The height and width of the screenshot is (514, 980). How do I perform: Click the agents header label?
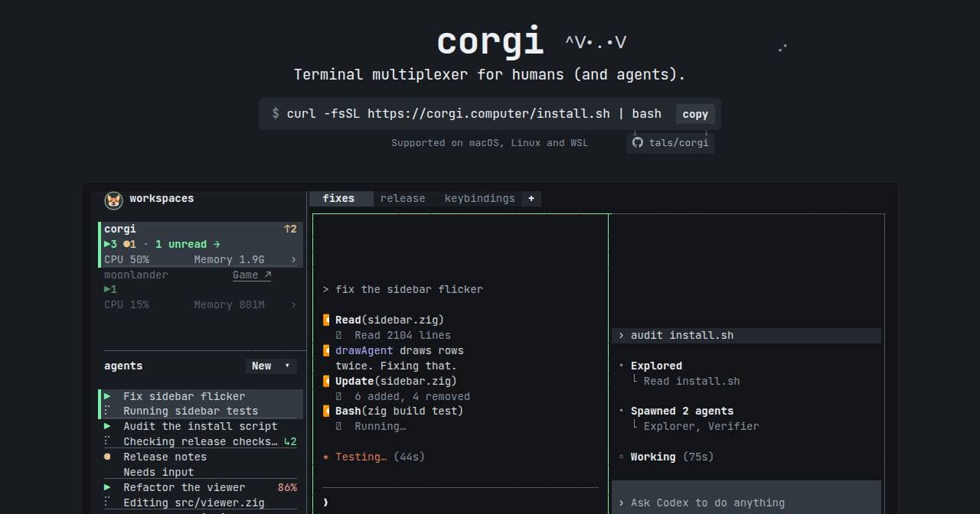(x=123, y=366)
